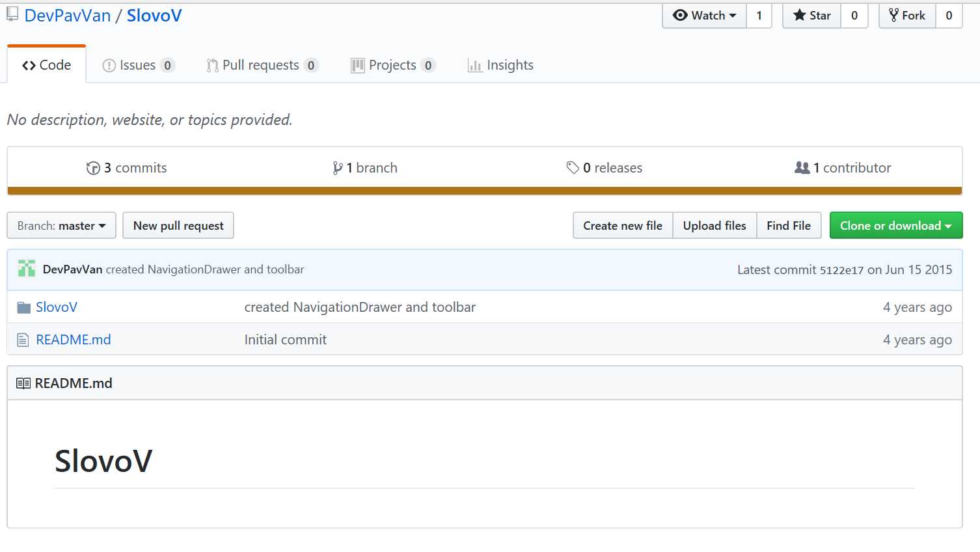Click the DevPavVan avatar identicon
This screenshot has height=552, width=980.
pos(27,269)
